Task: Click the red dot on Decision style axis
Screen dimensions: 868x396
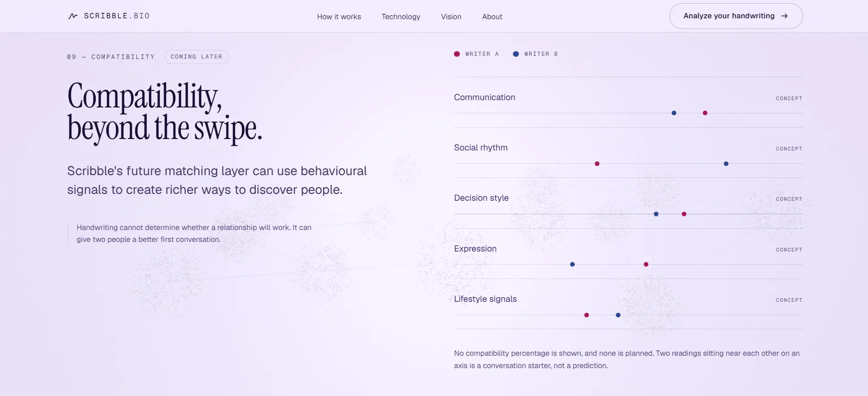Action: pyautogui.click(x=684, y=214)
